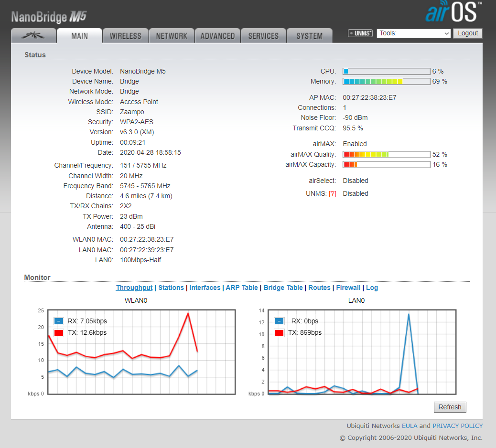Viewport: 496px width, 448px height.
Task: Open the Tools dropdown
Action: pyautogui.click(x=414, y=33)
